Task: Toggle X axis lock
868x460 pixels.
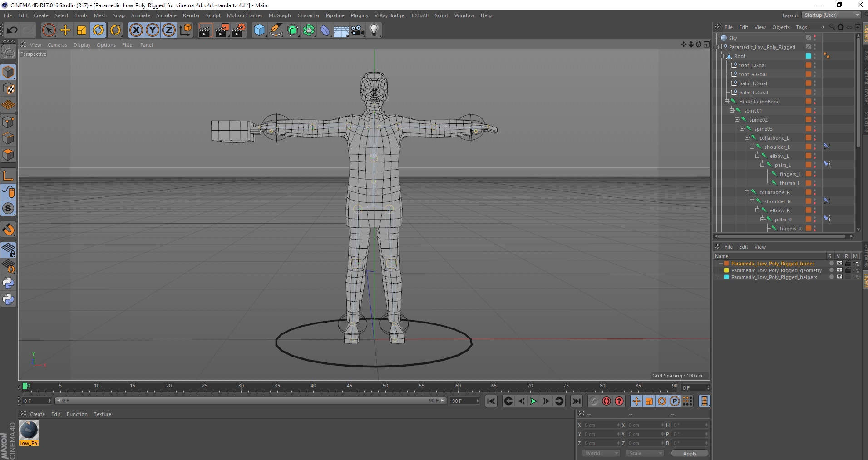Action: 136,30
